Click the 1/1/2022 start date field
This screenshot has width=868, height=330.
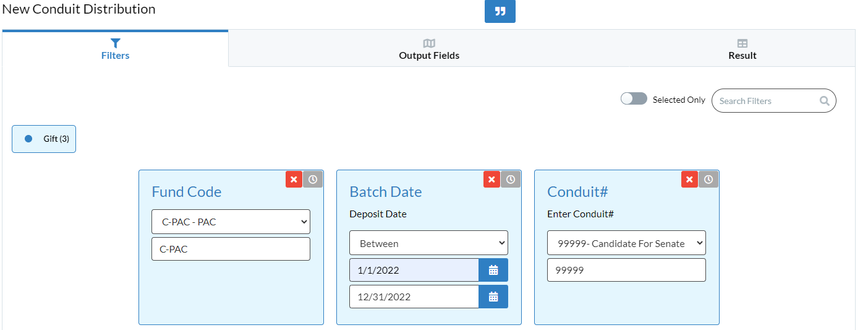(414, 270)
